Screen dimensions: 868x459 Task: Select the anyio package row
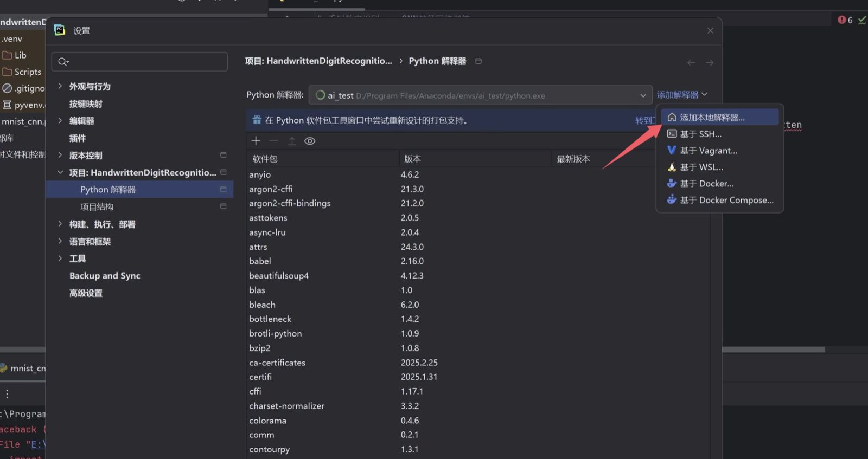(478, 174)
